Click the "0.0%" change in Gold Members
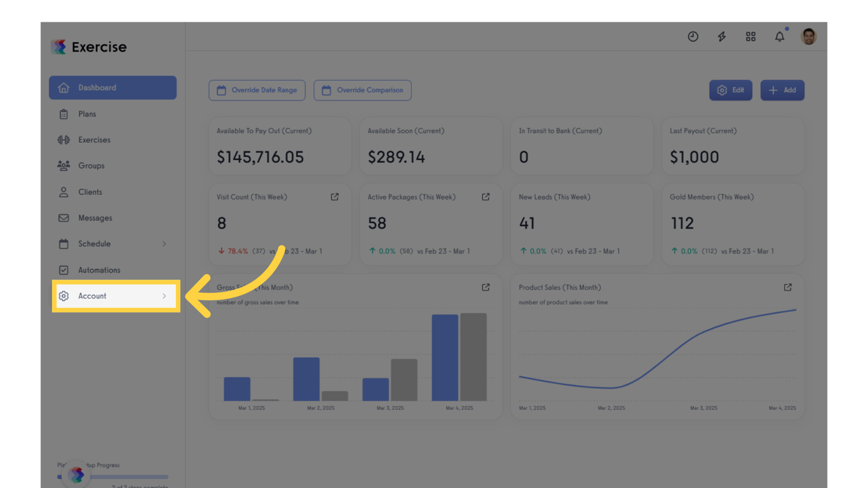 pos(689,251)
